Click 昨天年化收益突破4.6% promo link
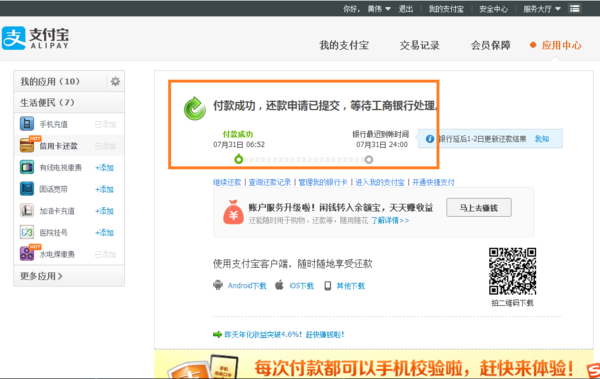 (x=284, y=335)
